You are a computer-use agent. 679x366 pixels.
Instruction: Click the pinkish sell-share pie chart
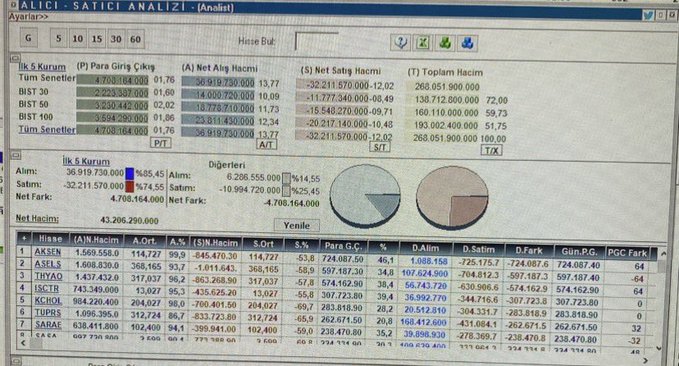point(452,197)
